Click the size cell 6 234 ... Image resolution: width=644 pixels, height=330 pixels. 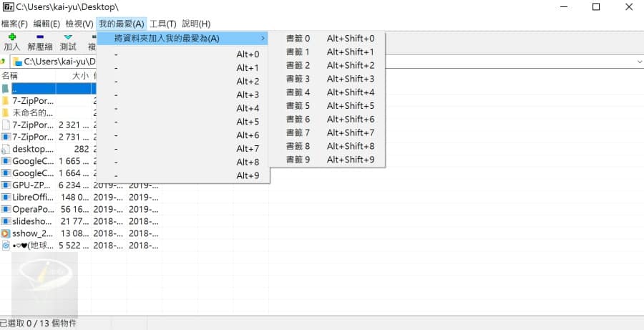(74, 185)
